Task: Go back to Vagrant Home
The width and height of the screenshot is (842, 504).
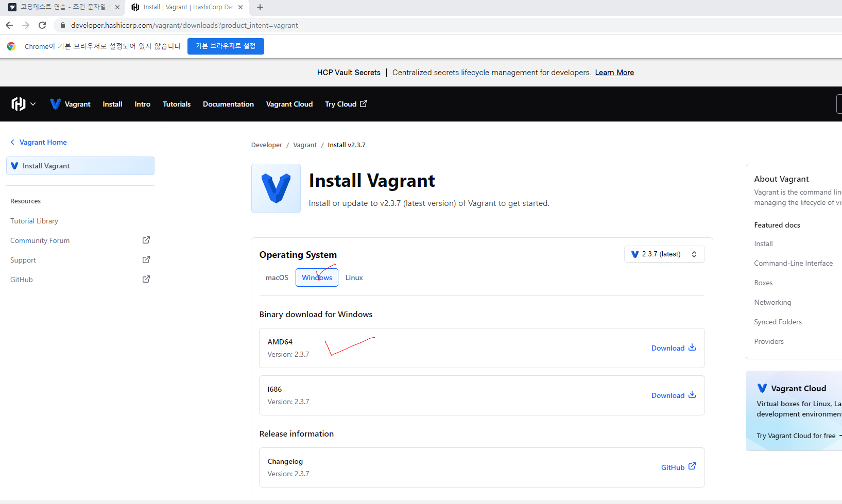Action: click(x=39, y=142)
